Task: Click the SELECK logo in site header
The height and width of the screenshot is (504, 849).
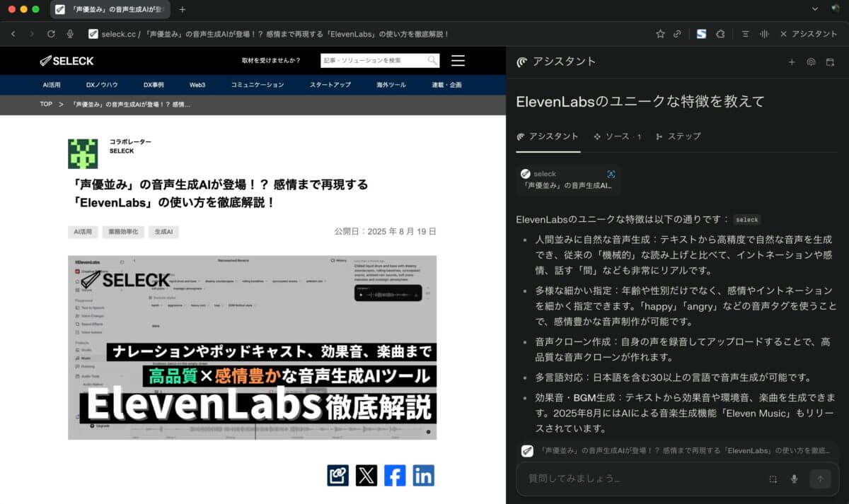Action: (65, 61)
